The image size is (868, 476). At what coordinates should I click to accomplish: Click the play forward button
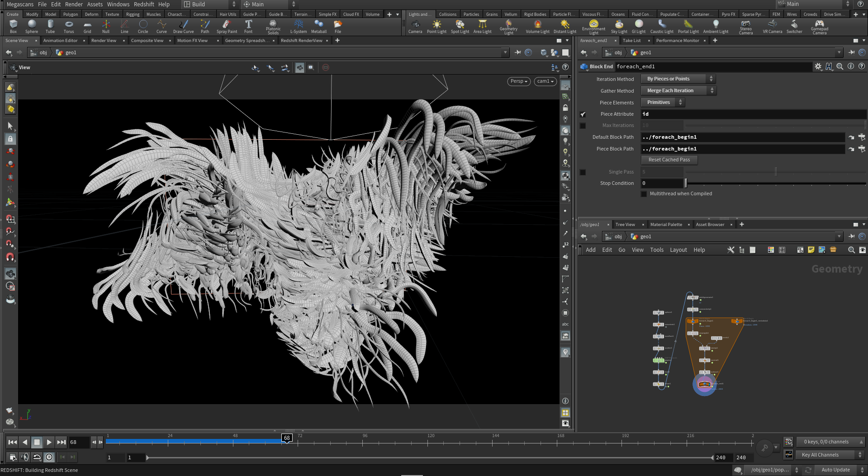[x=49, y=442]
